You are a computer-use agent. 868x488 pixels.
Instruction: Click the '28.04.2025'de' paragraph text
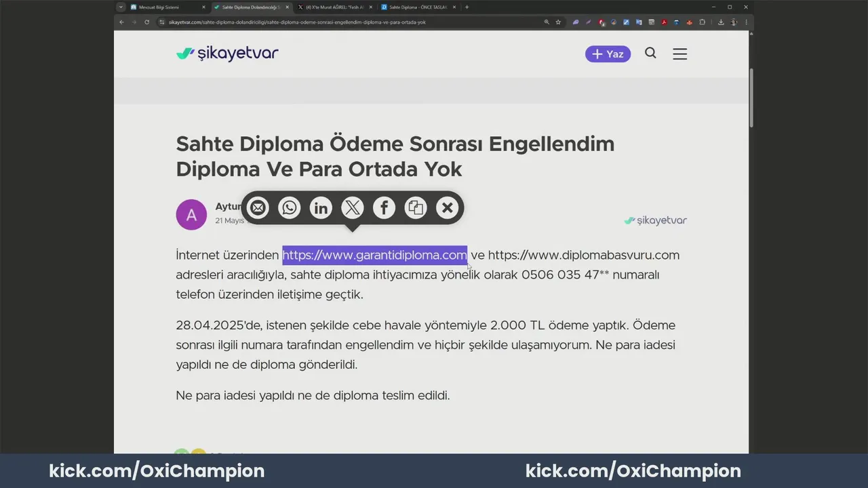[x=426, y=344]
